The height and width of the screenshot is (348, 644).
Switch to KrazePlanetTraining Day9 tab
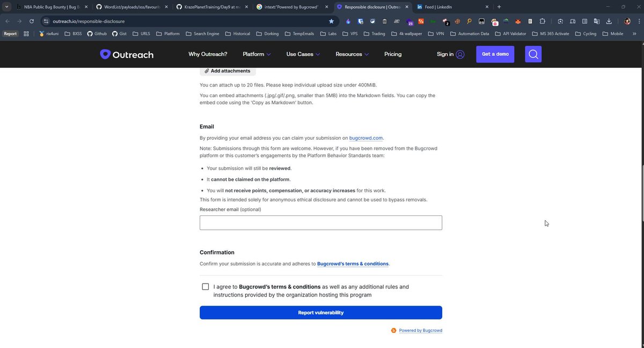pyautogui.click(x=212, y=7)
